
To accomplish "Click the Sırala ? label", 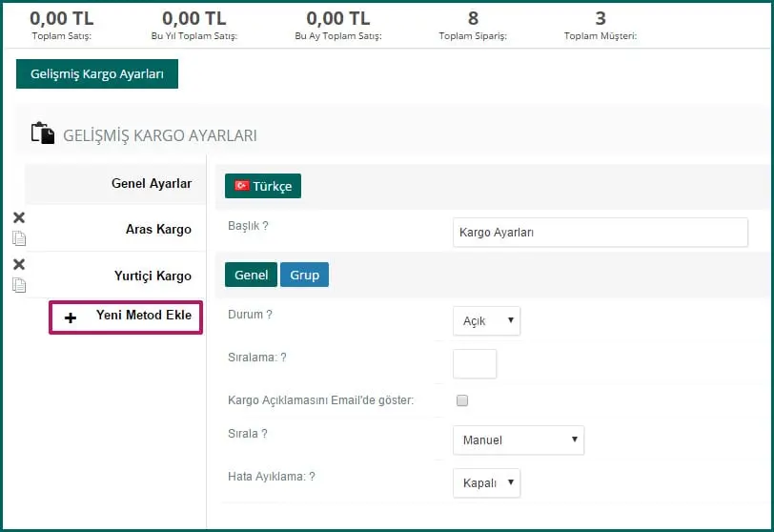I will (x=247, y=434).
